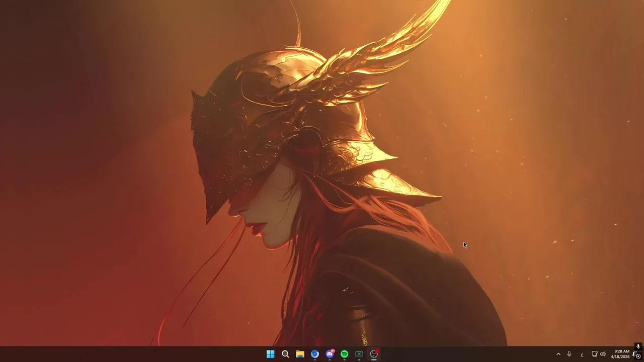The width and height of the screenshot is (644, 362).
Task: Open the Windows Start menu
Action: coord(270,354)
